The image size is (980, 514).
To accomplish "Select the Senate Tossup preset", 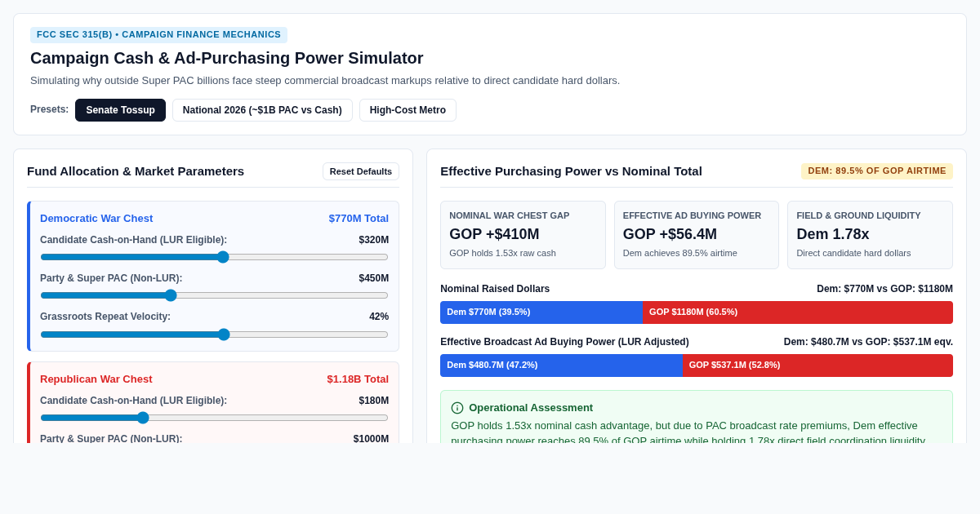I will (120, 110).
